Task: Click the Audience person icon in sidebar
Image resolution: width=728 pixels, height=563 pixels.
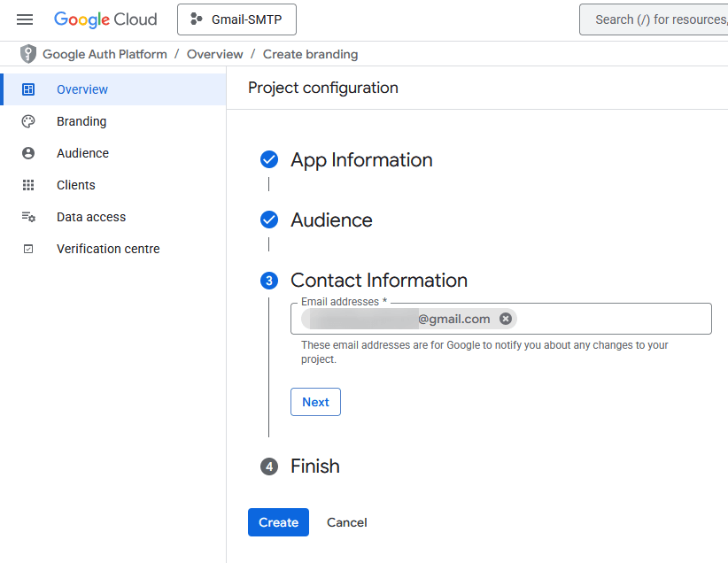Action: pyautogui.click(x=27, y=153)
